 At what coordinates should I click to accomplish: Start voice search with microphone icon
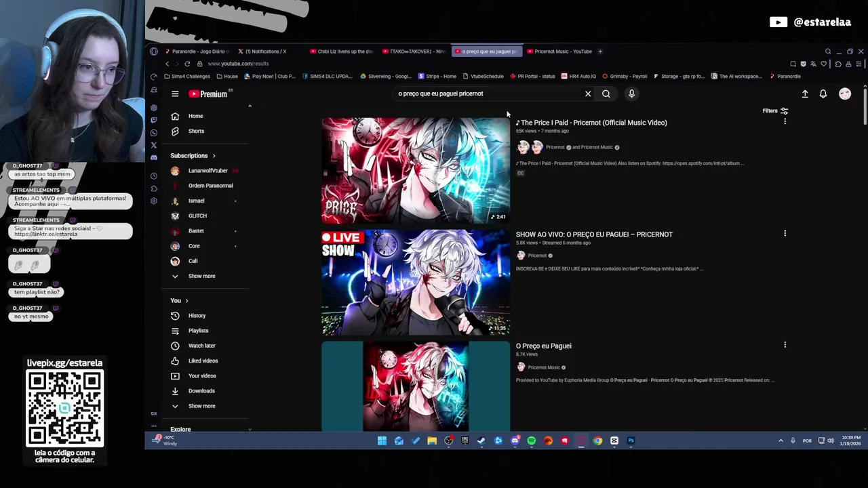coord(631,94)
